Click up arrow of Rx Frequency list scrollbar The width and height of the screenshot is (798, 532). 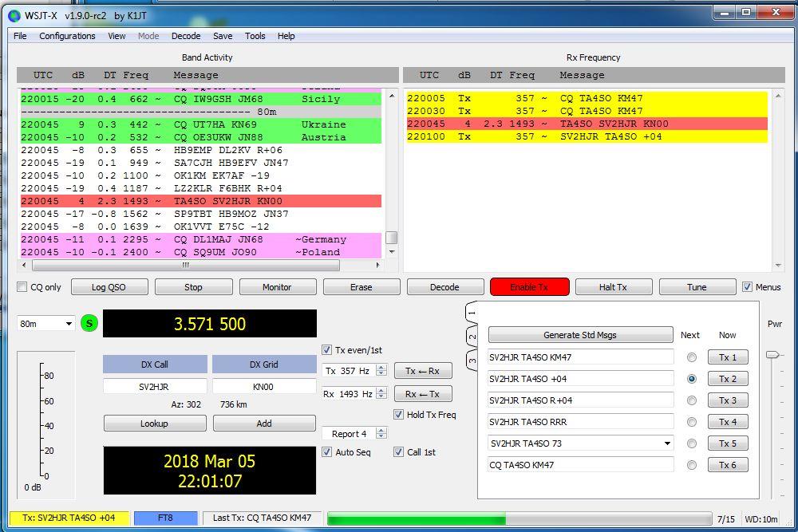[778, 96]
